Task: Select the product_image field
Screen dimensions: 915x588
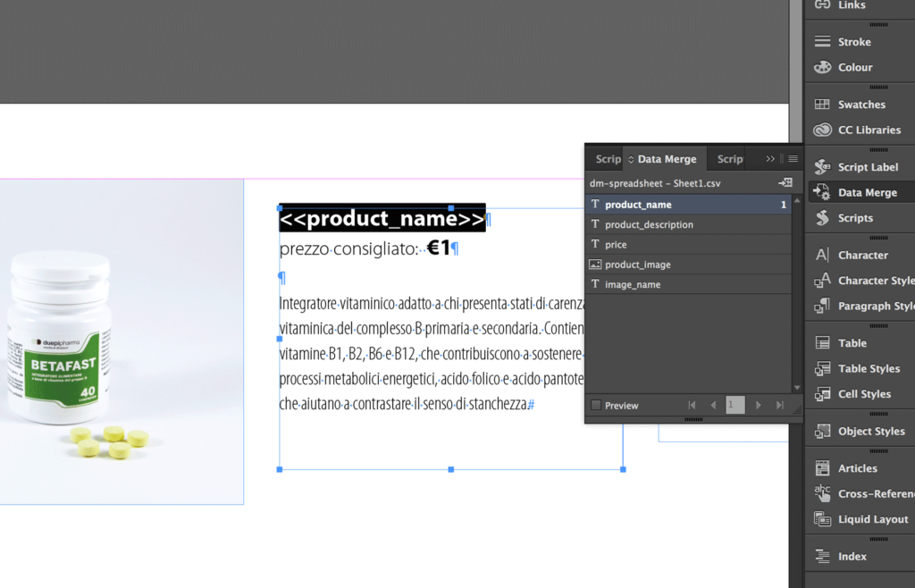Action: click(689, 265)
